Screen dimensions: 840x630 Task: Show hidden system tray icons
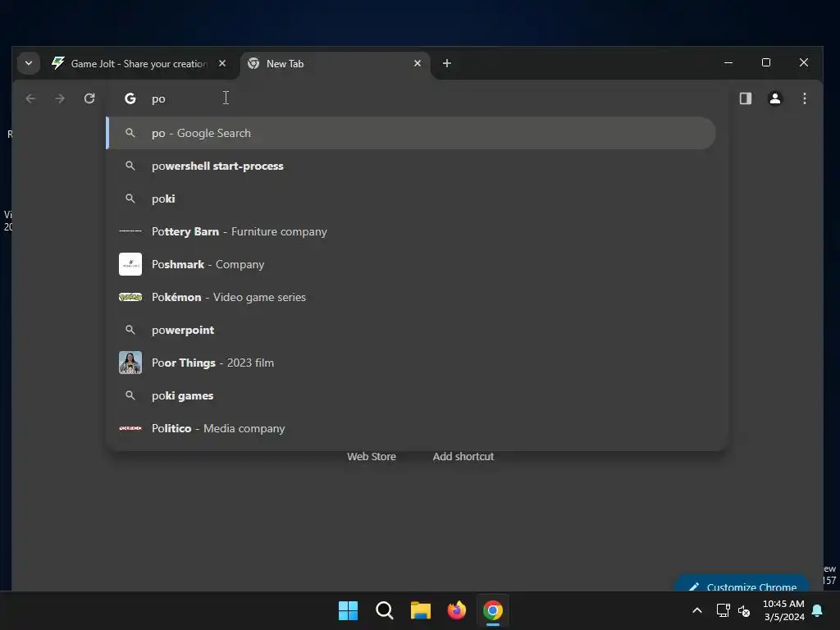697,610
